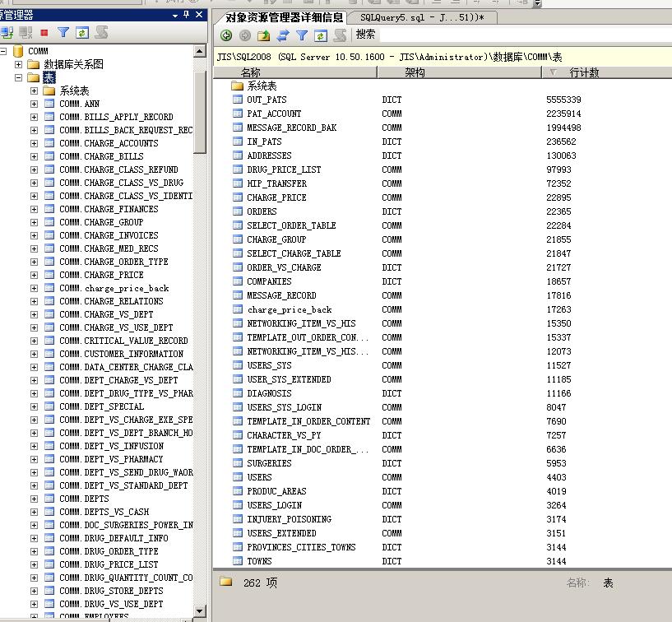Select the IN_PATS table row
Screen dimensions: 672x622
click(264, 142)
